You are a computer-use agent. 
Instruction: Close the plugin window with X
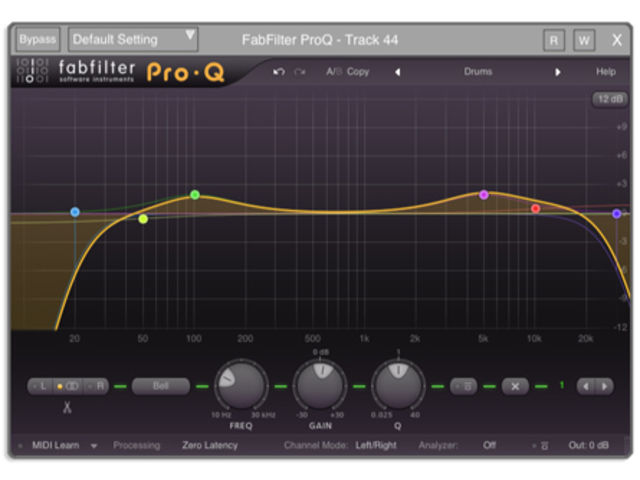point(617,40)
